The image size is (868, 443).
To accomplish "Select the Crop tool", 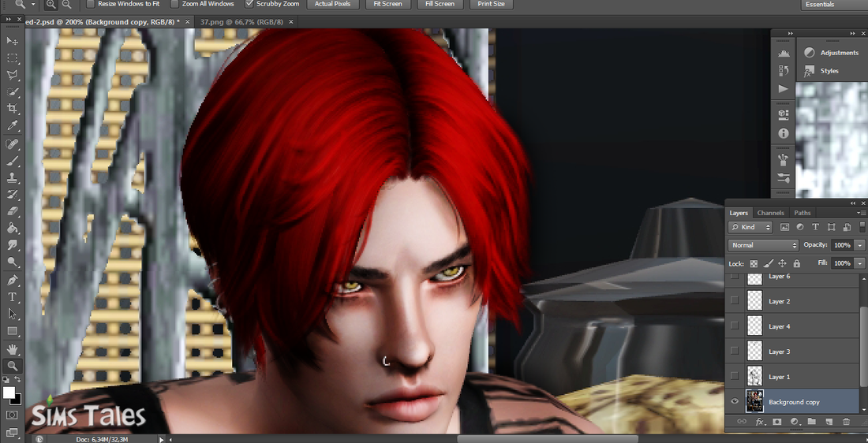I will (12, 109).
